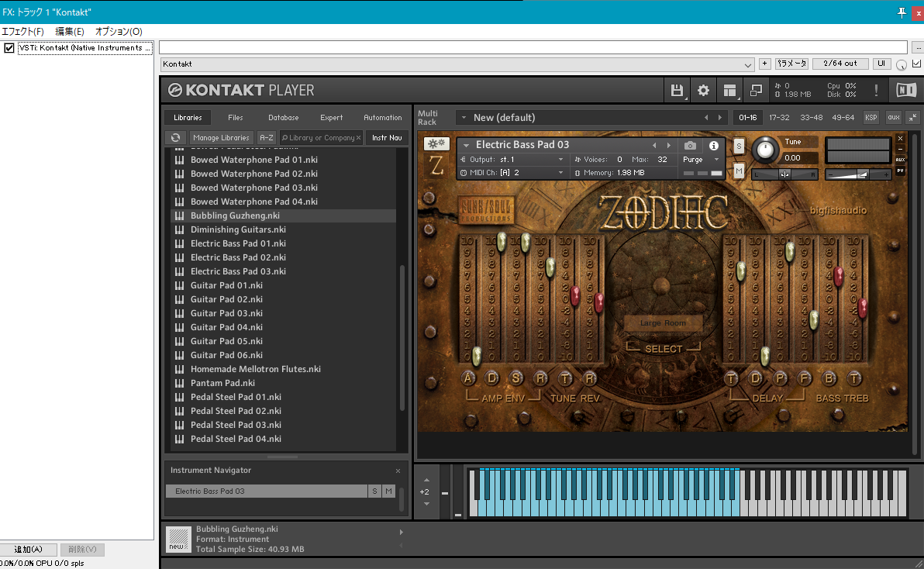Open the オプション(O) menu

[119, 32]
